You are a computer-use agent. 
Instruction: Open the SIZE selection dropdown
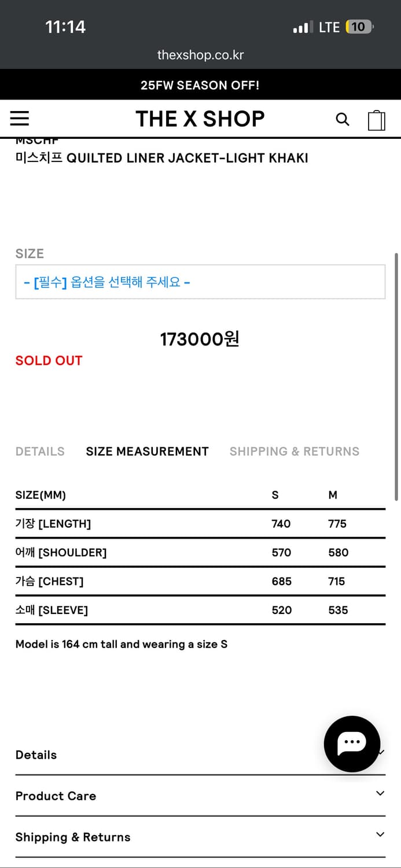[x=200, y=282]
